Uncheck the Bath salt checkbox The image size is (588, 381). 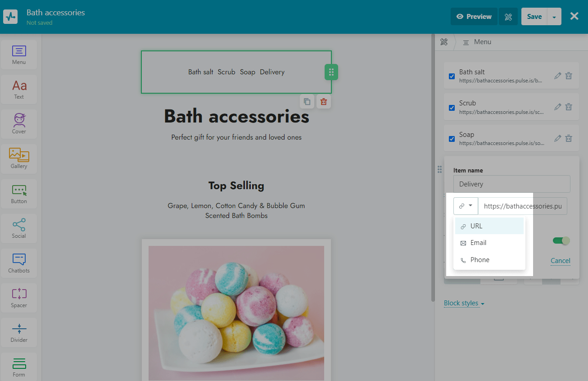(x=452, y=76)
